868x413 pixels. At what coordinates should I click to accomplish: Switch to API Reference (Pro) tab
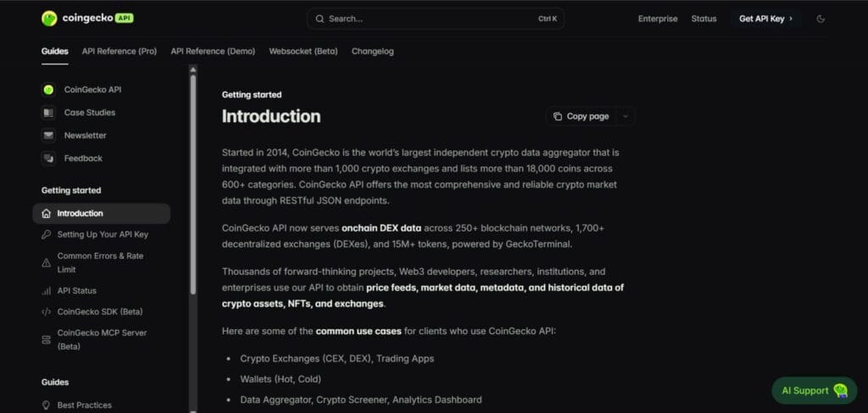coord(120,51)
